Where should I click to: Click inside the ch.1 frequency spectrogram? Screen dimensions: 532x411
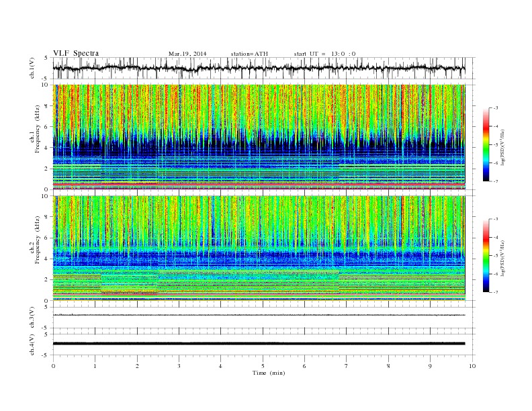259,137
